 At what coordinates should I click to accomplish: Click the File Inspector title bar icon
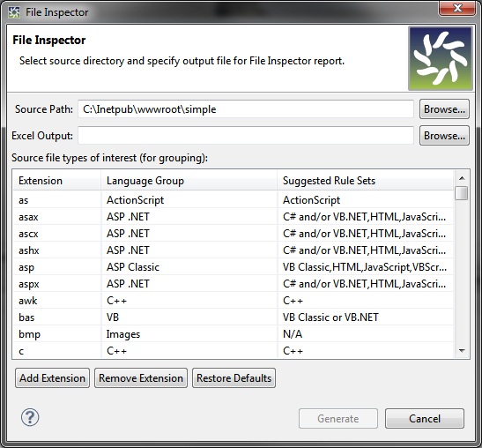14,12
